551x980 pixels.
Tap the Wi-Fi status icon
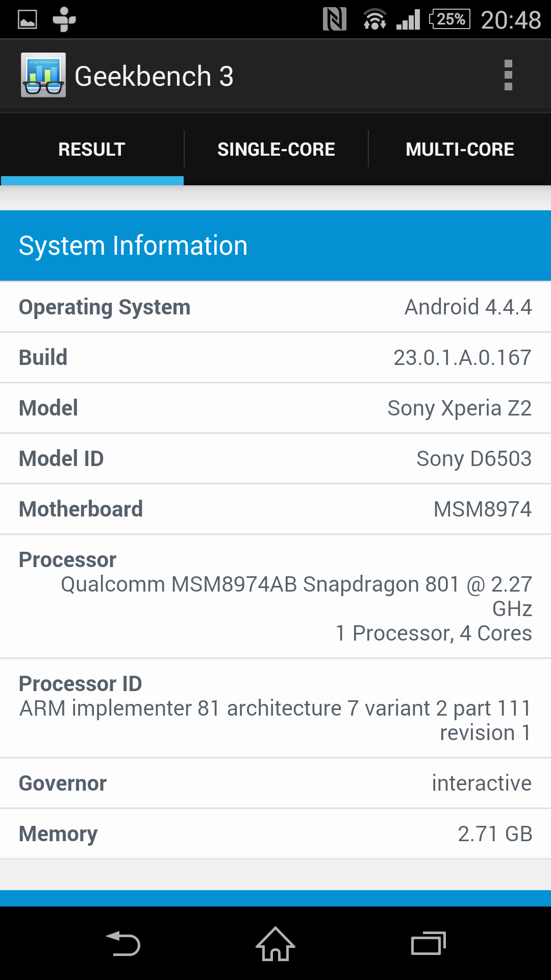pyautogui.click(x=374, y=20)
